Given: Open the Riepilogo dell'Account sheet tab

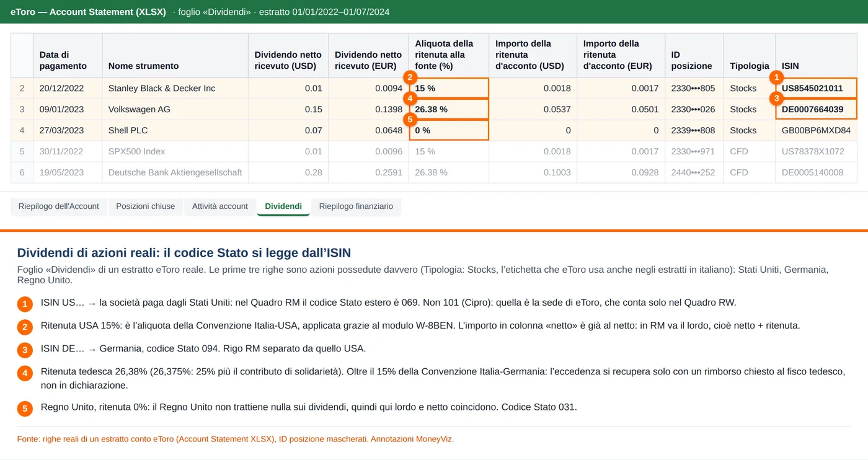Looking at the screenshot, I should tap(59, 206).
